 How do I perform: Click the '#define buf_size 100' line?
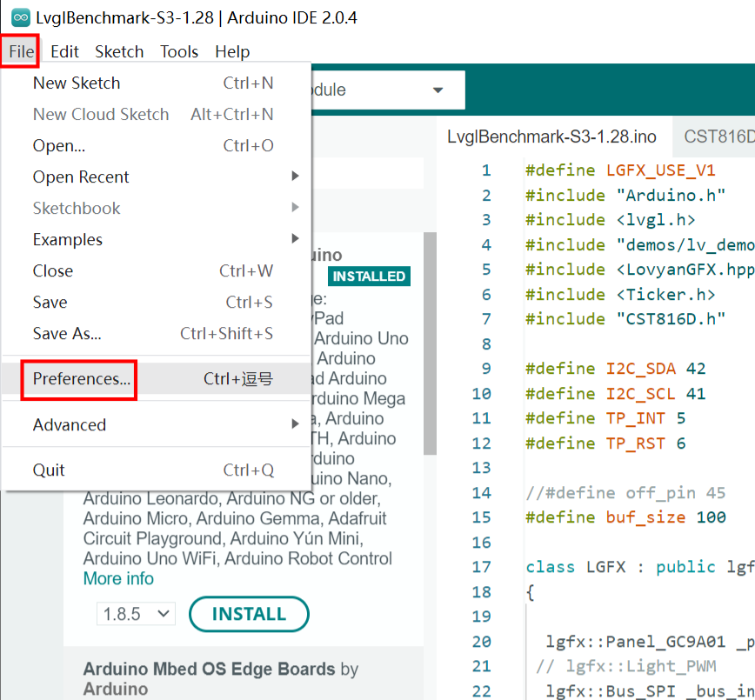pyautogui.click(x=625, y=517)
